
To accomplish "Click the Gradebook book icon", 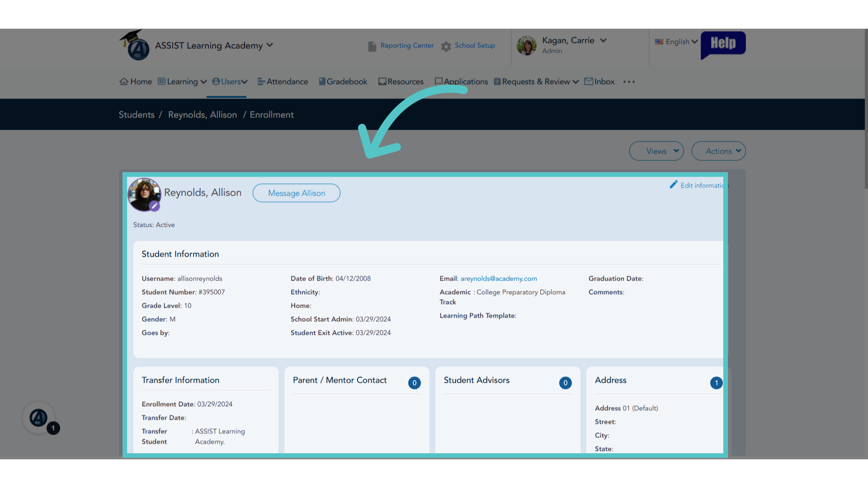I will tap(322, 81).
